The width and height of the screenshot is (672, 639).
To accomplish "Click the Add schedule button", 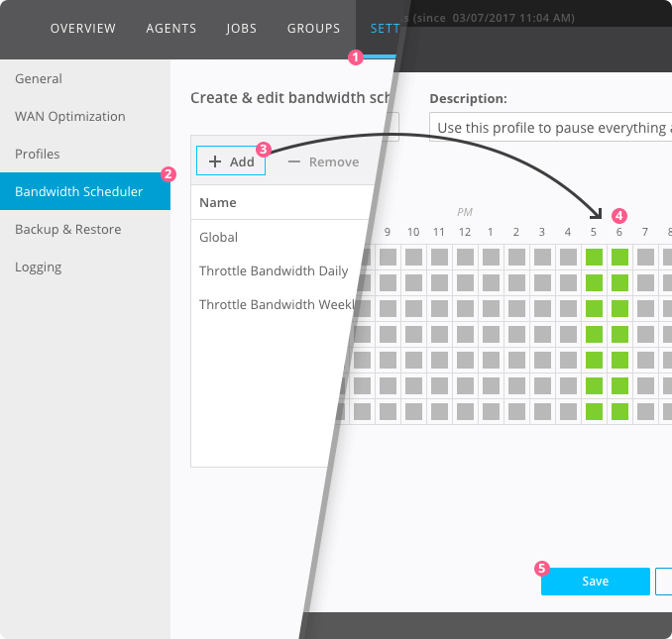I will pos(231,160).
